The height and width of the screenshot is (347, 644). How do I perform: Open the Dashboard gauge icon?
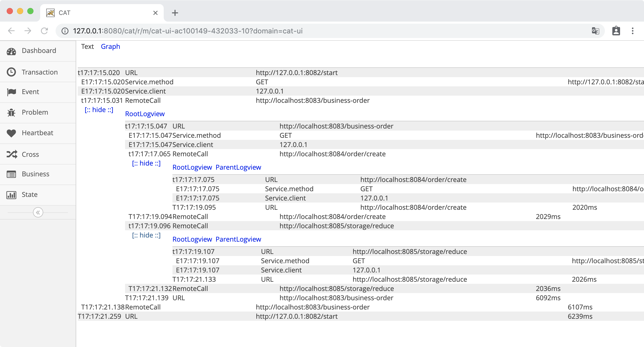(x=11, y=51)
